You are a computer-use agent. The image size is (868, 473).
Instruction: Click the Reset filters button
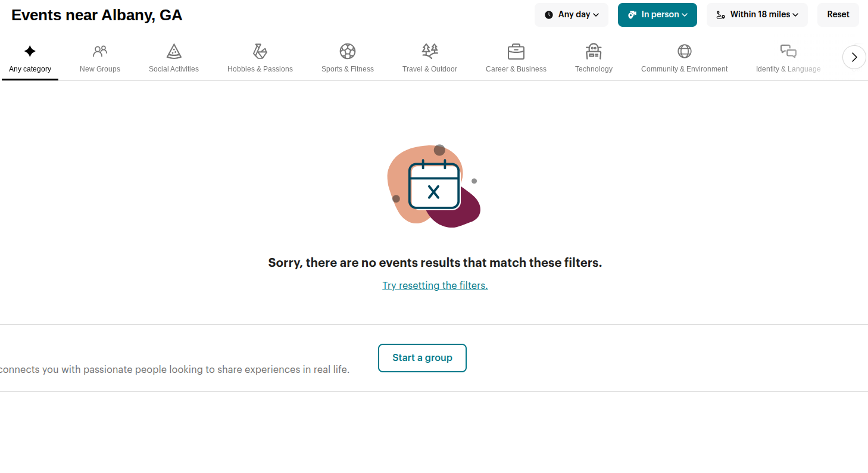tap(838, 15)
